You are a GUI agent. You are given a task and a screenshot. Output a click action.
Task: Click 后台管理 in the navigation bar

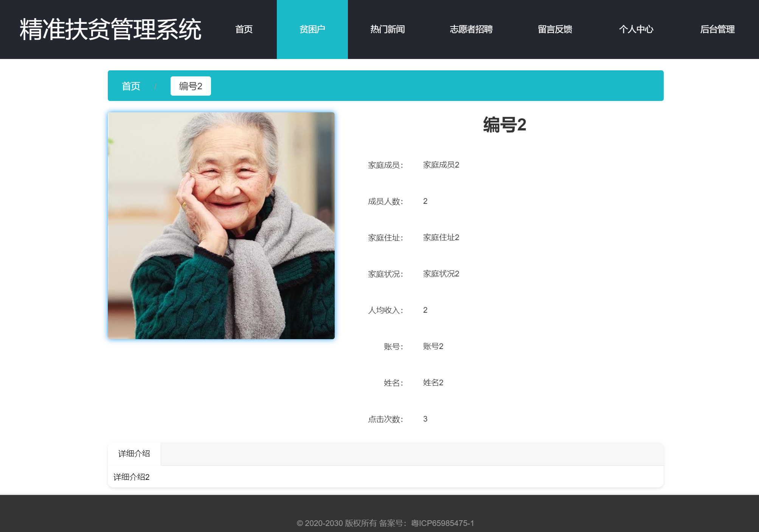click(x=717, y=29)
